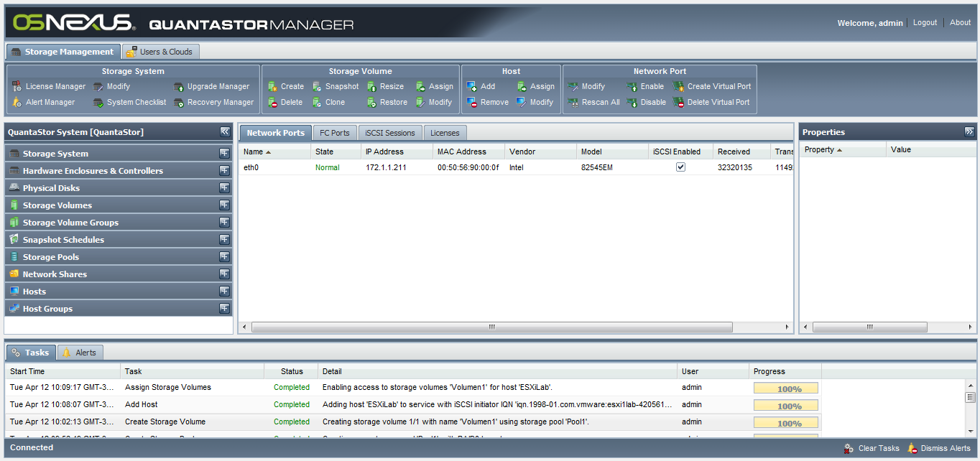This screenshot has height=461, width=980.
Task: Open the FC Ports tab
Action: (x=335, y=133)
